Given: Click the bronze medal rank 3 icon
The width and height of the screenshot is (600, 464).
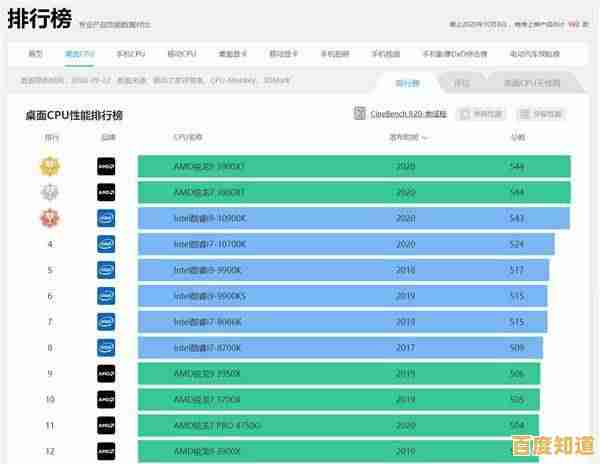Looking at the screenshot, I should pos(49,218).
